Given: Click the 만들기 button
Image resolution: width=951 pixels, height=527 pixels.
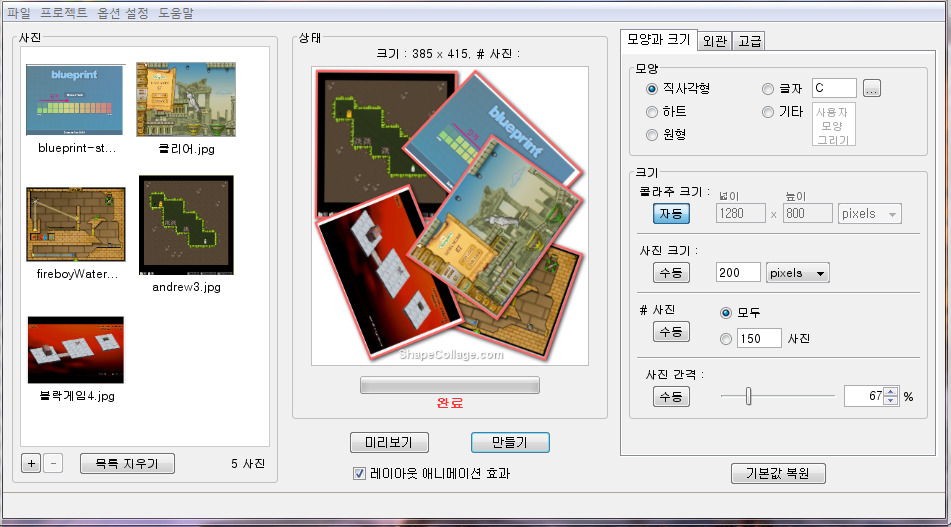Looking at the screenshot, I should point(510,442).
